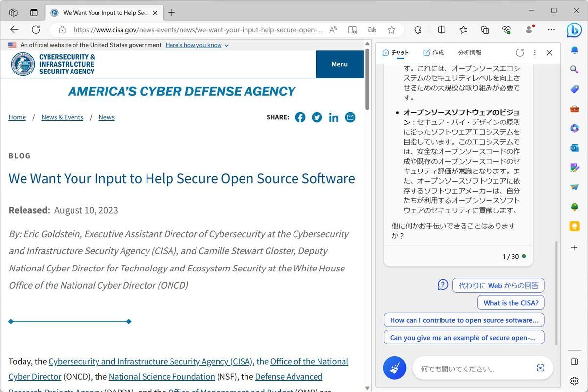Screen dimensions: 588x392
Task: Open the Favorites list
Action: coord(463,30)
